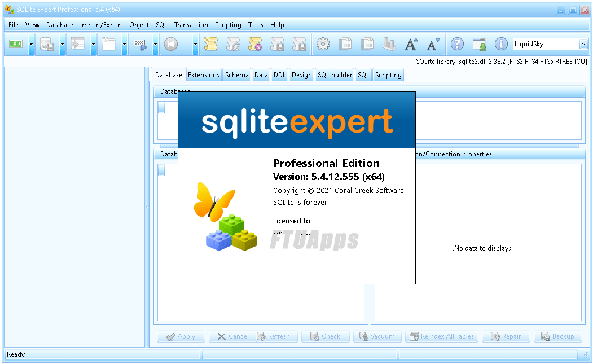The image size is (593, 364).
Task: Open the dropdown arrow after the first-record icon
Action: [195, 44]
